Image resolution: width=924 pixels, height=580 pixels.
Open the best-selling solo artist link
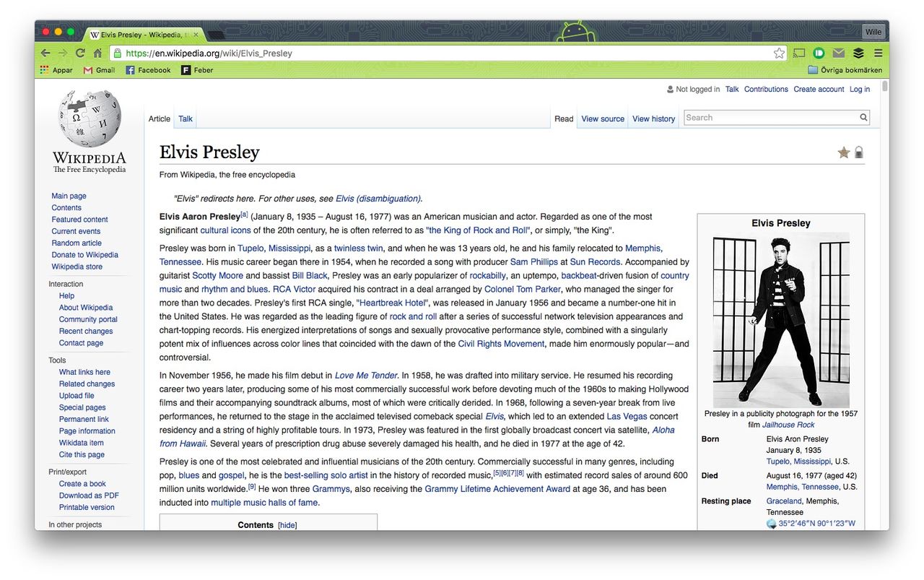326,475
